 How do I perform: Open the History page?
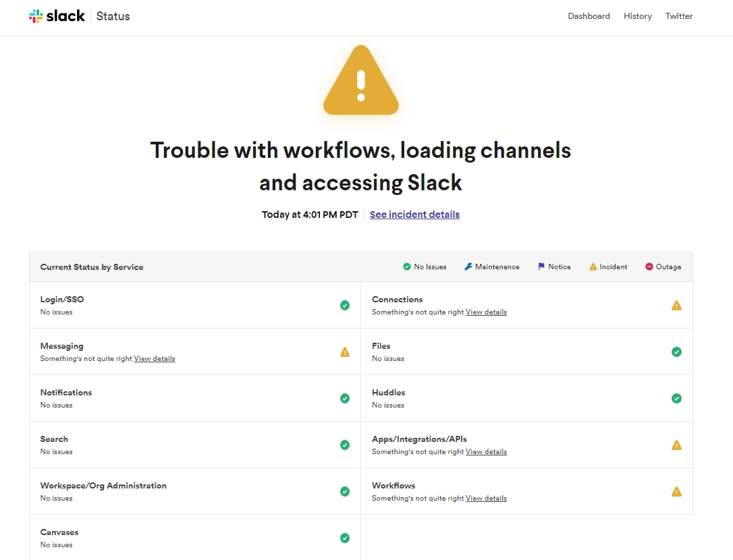637,16
